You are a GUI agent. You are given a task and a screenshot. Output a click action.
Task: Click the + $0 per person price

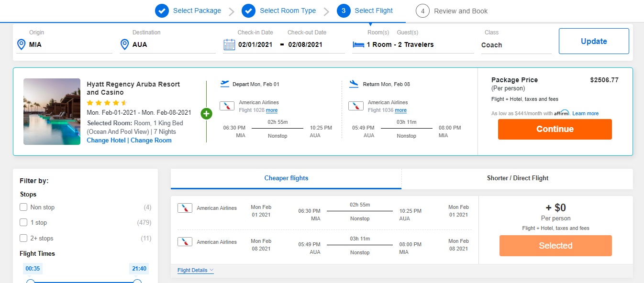coord(555,207)
